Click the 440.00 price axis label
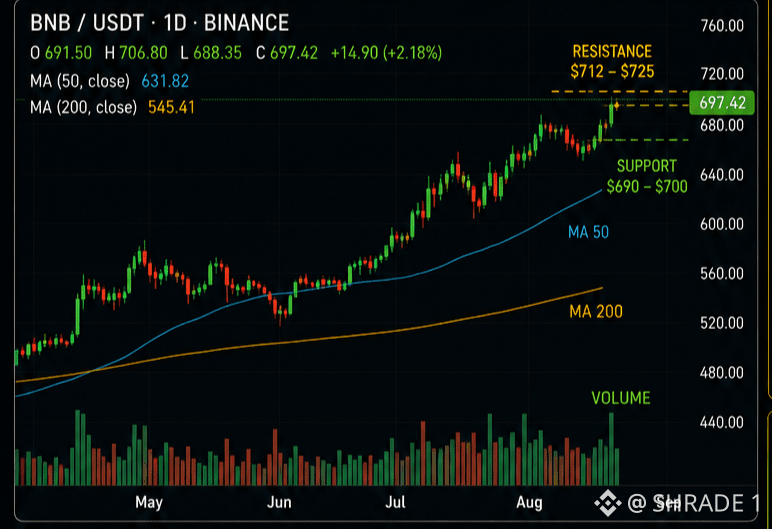Image resolution: width=772 pixels, height=529 pixels. point(722,422)
